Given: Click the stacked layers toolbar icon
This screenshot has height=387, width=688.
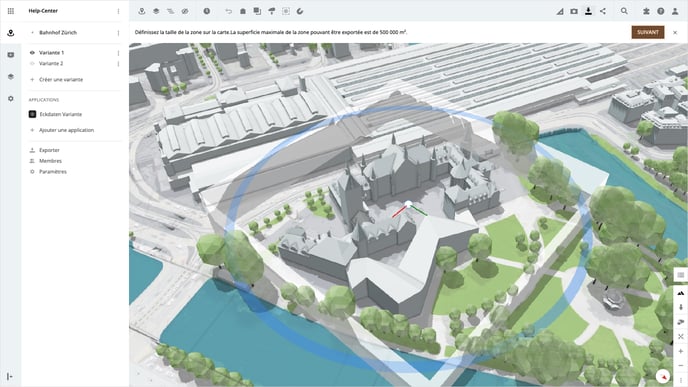Looking at the screenshot, I should 156,11.
